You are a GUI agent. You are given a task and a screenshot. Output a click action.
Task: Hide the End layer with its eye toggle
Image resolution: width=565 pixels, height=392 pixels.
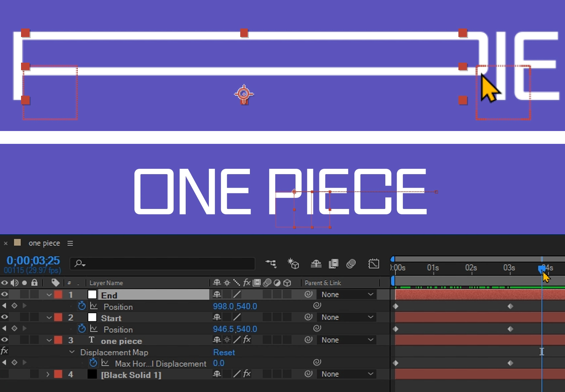5,294
